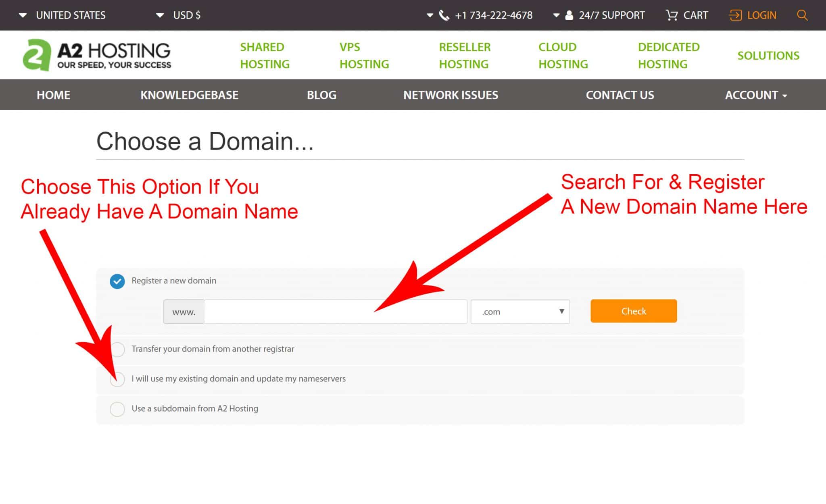Go to Home page
Screen dimensions: 826x504
[53, 95]
